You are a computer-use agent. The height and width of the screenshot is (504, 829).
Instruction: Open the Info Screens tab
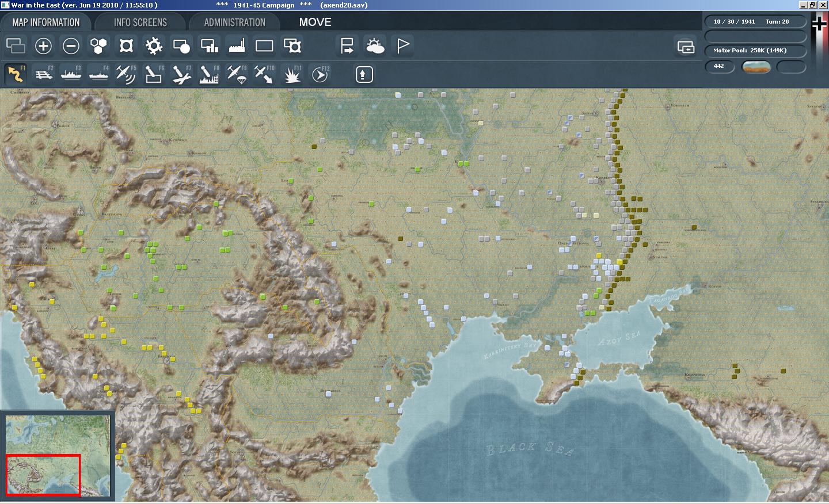point(140,22)
